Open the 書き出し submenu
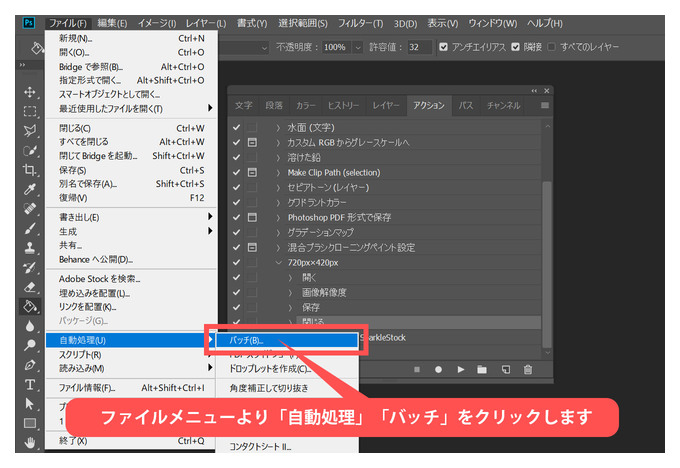Image resolution: width=680 pixels, height=468 pixels. coord(131,217)
